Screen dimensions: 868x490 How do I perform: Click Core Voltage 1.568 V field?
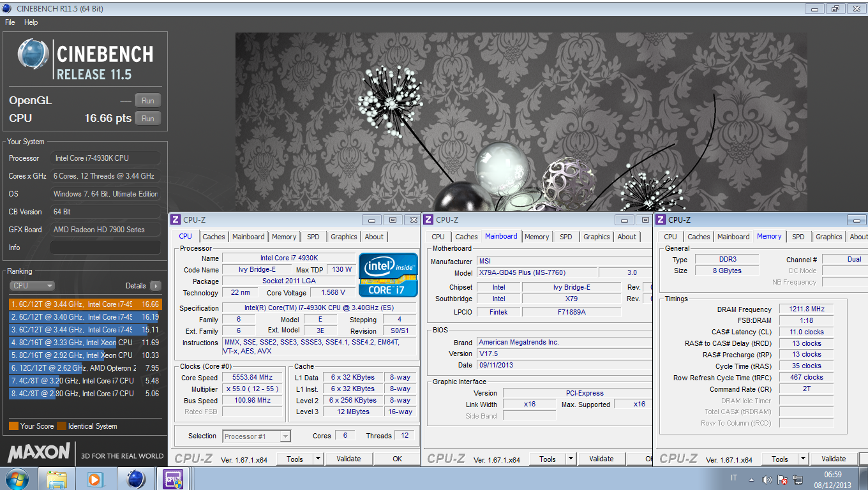pyautogui.click(x=333, y=293)
